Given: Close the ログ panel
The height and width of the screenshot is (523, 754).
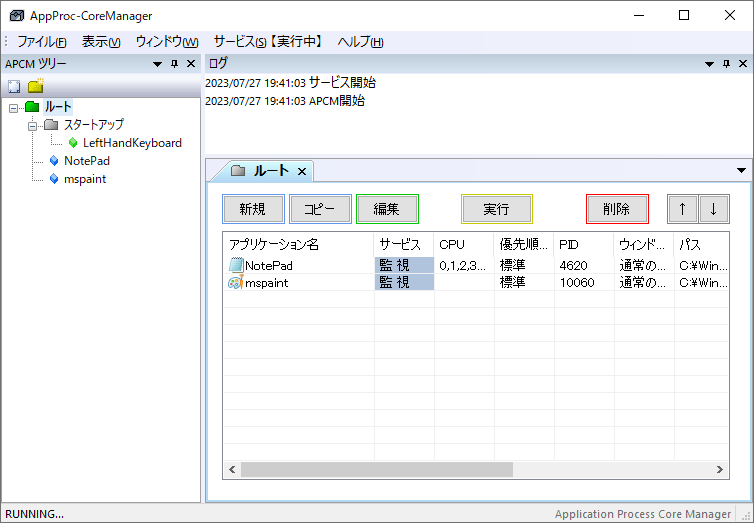Looking at the screenshot, I should (742, 63).
